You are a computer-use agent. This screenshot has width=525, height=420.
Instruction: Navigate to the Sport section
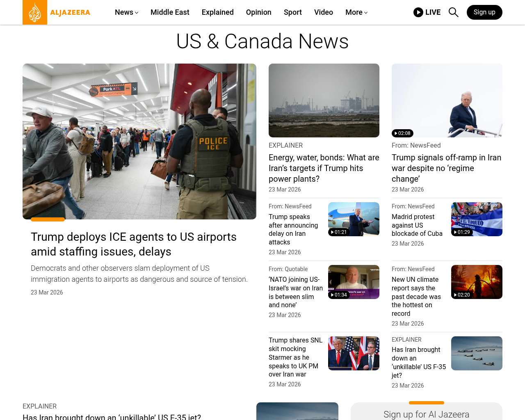click(x=293, y=12)
